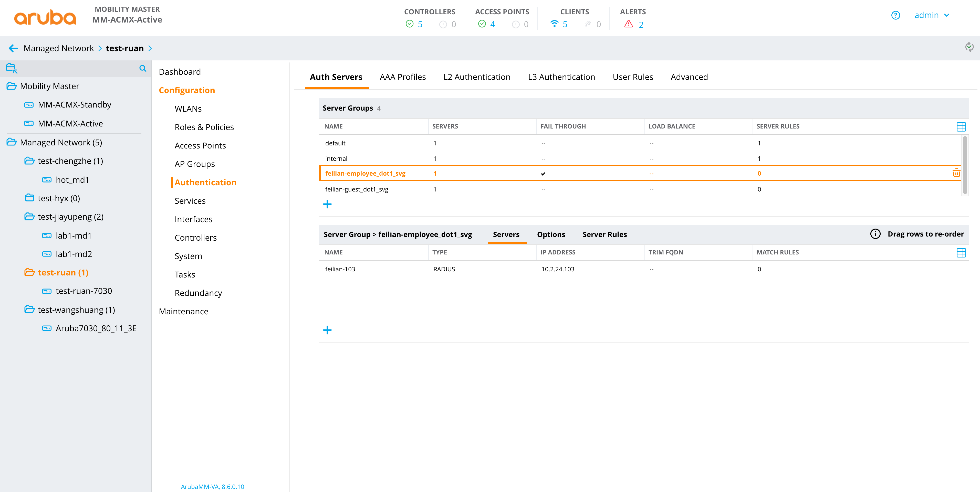Switch to the server group Options tab
Viewport: 980px width, 492px height.
[x=551, y=234]
